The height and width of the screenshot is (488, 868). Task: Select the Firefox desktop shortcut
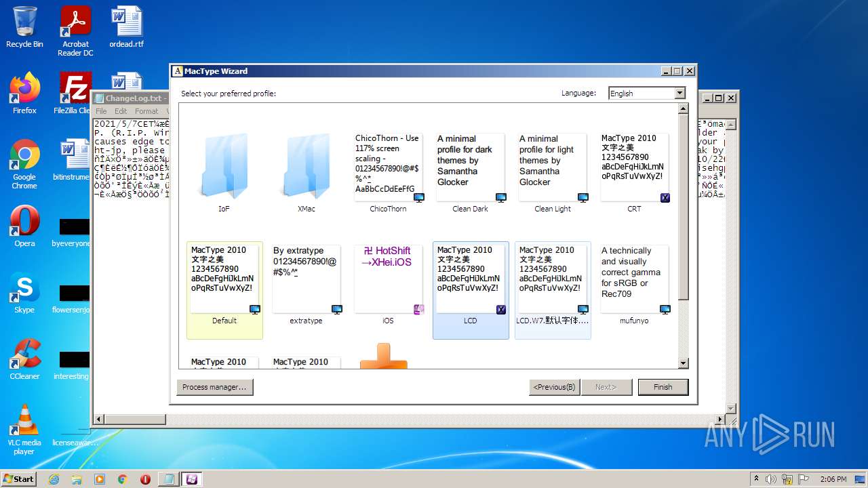point(24,93)
